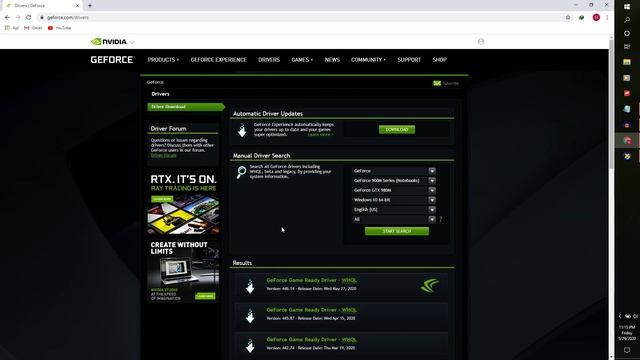The height and width of the screenshot is (360, 640).
Task: Click Learn More button on NVIDIA Studio banner
Action: [x=205, y=296]
